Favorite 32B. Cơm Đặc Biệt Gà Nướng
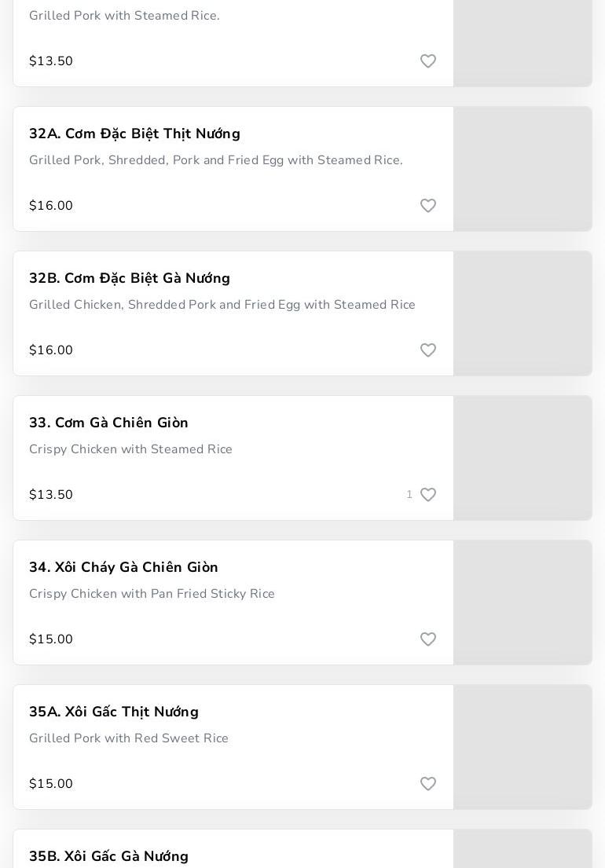The height and width of the screenshot is (868, 605). pyautogui.click(x=428, y=350)
